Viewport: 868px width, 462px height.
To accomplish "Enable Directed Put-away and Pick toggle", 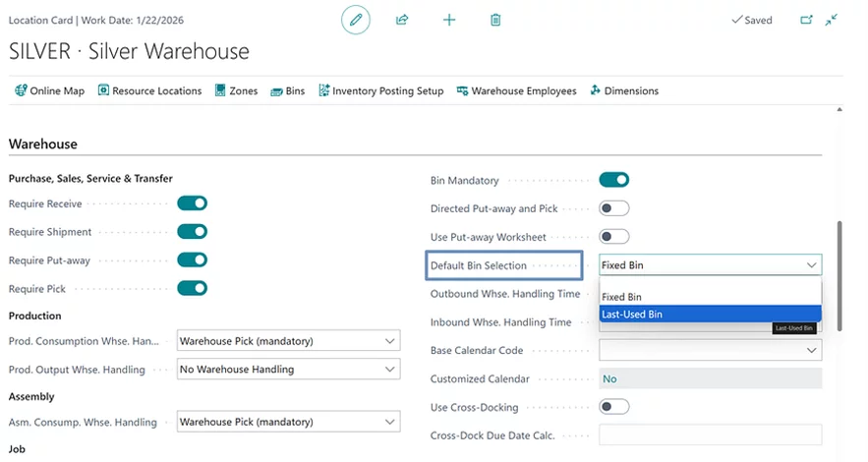I will [x=614, y=208].
